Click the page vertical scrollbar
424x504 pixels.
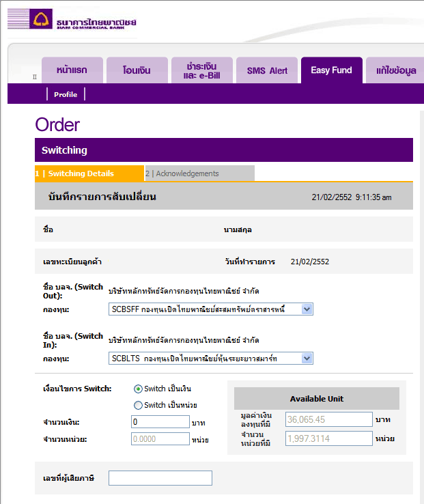click(422, 307)
